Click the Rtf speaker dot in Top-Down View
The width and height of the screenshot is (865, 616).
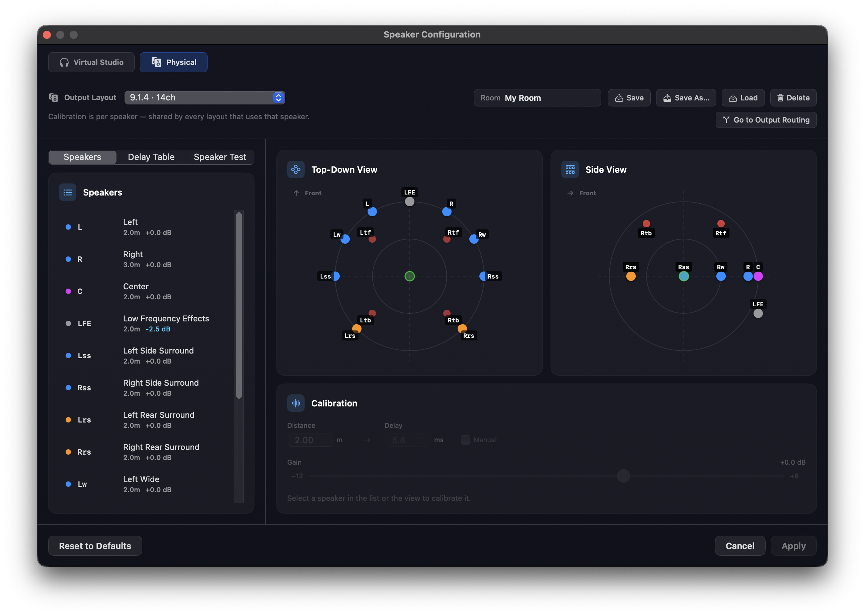pyautogui.click(x=447, y=239)
